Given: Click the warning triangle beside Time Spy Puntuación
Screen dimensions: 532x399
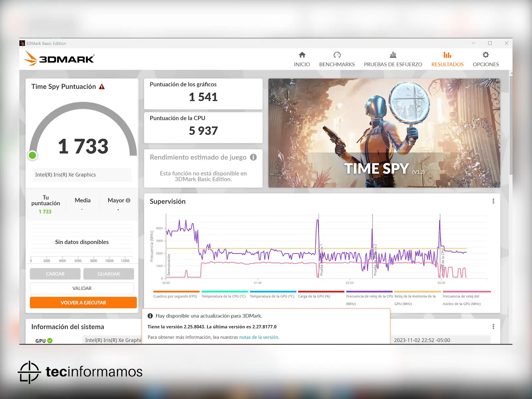Looking at the screenshot, I should [102, 87].
